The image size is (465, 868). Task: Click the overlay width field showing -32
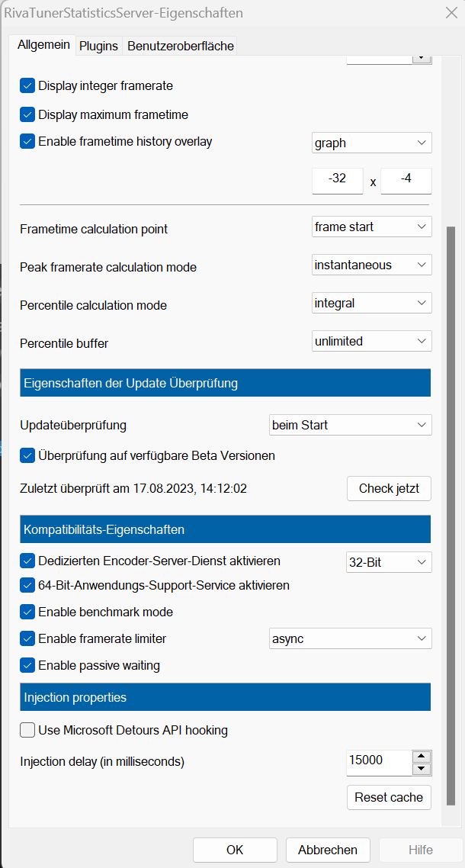(x=338, y=181)
